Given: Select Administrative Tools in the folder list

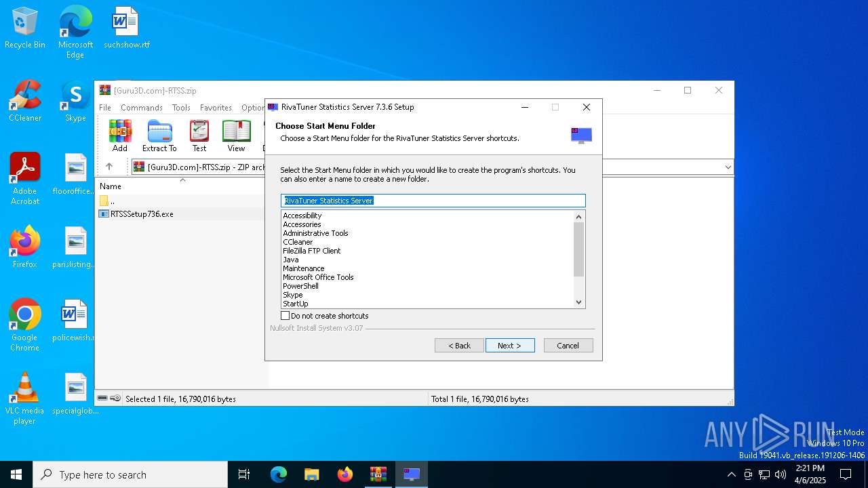Looking at the screenshot, I should point(315,233).
